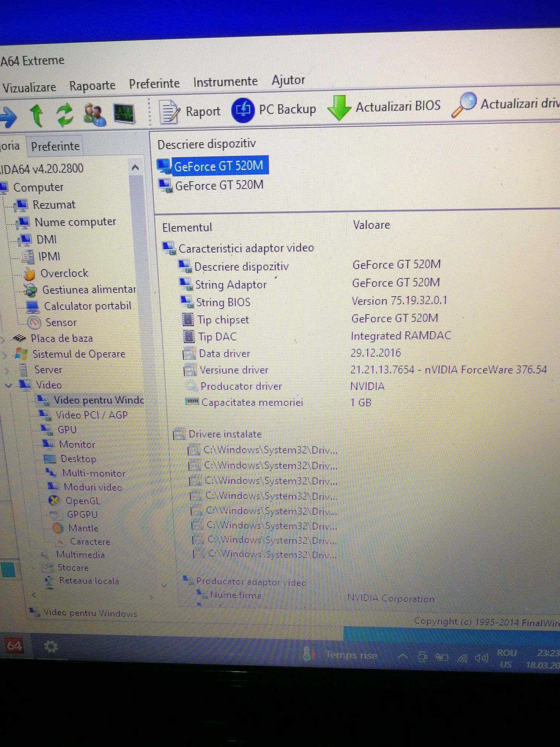Click the Elementul column header
Image resolution: width=560 pixels, height=747 pixels.
187,227
